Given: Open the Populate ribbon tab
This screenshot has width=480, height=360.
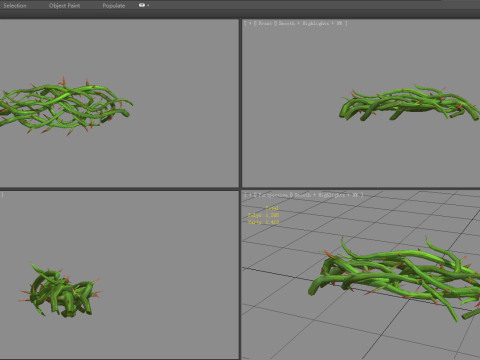Looking at the screenshot, I should [114, 5].
